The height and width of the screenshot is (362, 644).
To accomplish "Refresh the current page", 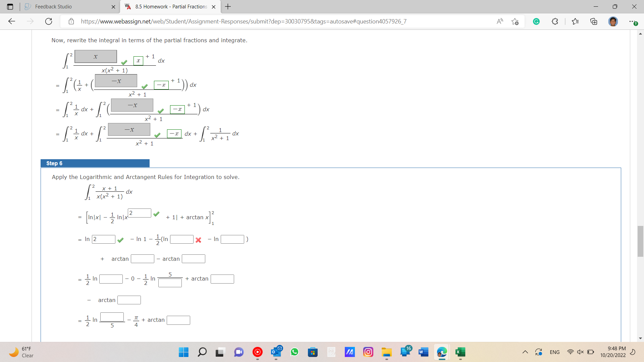I will [x=48, y=21].
